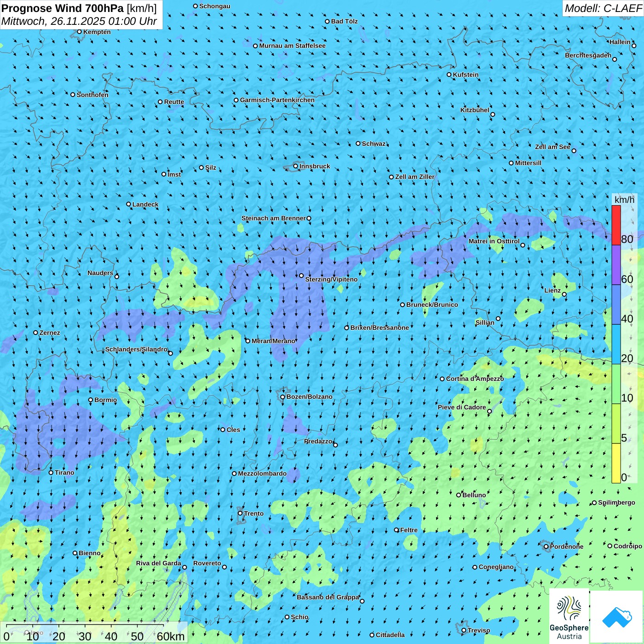
Task: Click the 'Murnau am Staffelsee' label
Action: point(292,46)
